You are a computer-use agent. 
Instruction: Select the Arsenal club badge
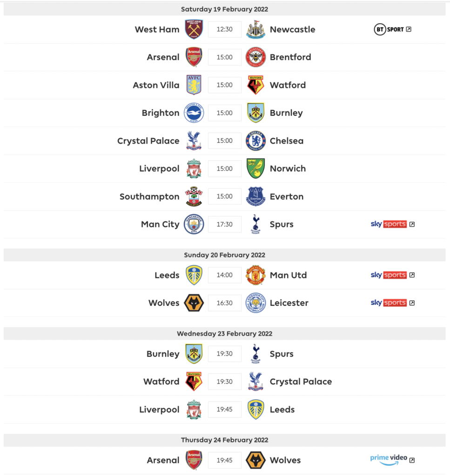(x=194, y=57)
